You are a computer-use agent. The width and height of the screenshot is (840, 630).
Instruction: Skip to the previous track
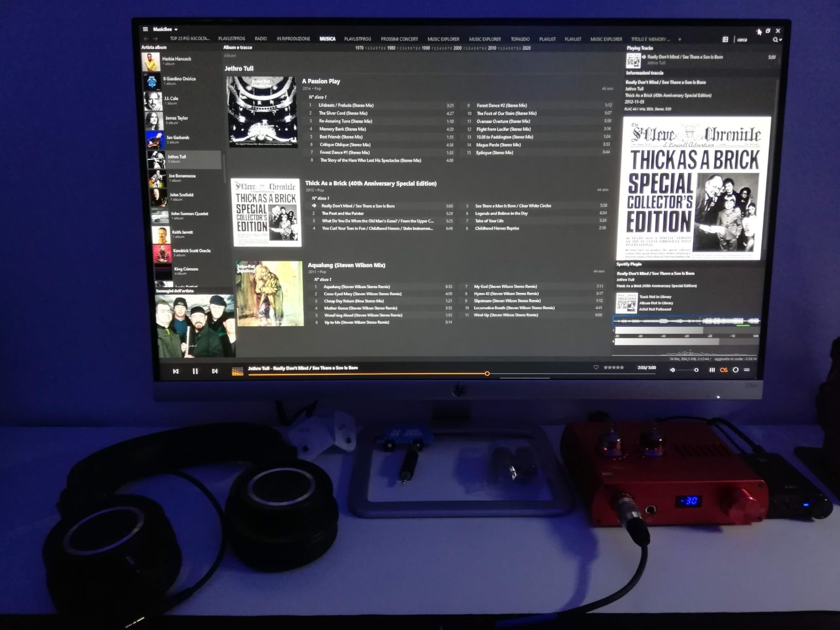pyautogui.click(x=176, y=371)
